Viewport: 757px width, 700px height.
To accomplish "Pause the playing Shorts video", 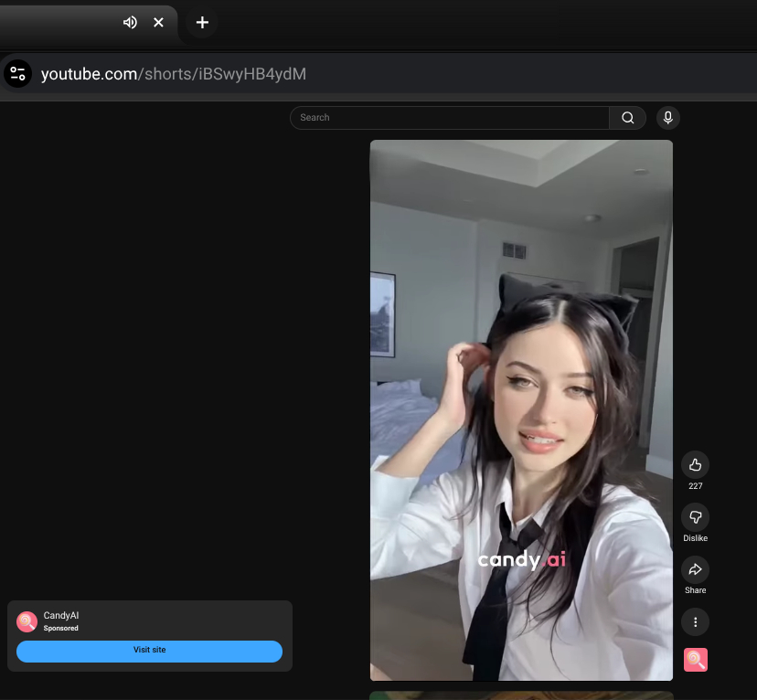I will point(520,366).
